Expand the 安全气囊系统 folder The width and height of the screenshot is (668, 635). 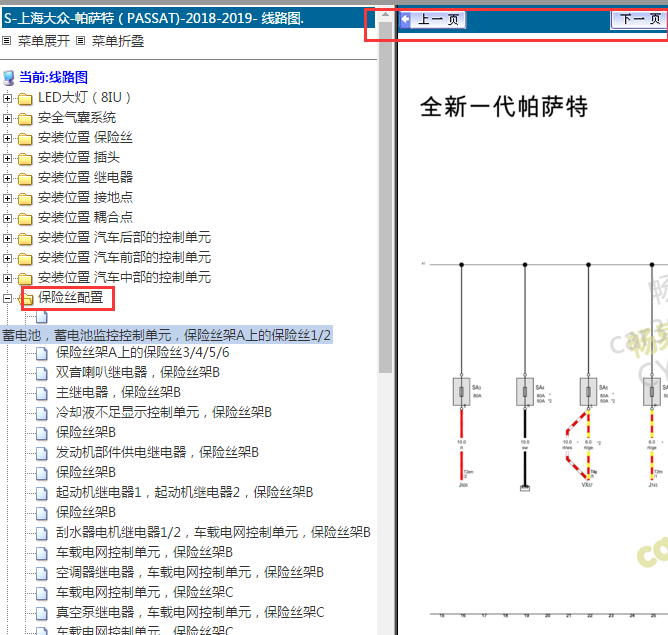pyautogui.click(x=7, y=118)
